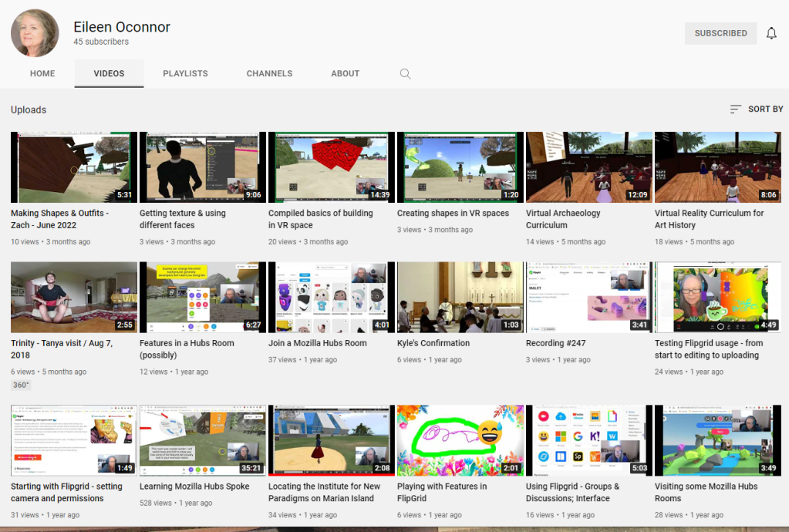Click the notification bell icon
Image resolution: width=789 pixels, height=532 pixels.
click(x=771, y=33)
